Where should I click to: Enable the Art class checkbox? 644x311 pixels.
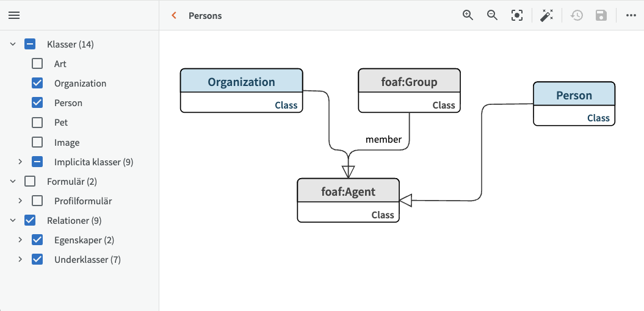pyautogui.click(x=37, y=63)
